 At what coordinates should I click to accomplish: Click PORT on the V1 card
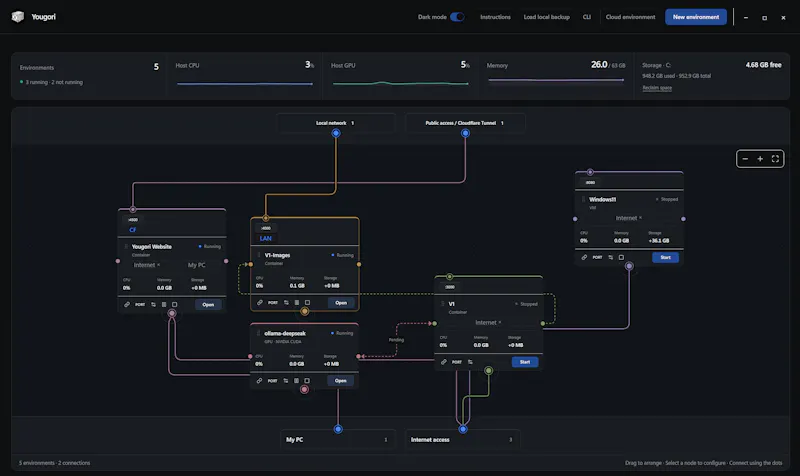457,362
